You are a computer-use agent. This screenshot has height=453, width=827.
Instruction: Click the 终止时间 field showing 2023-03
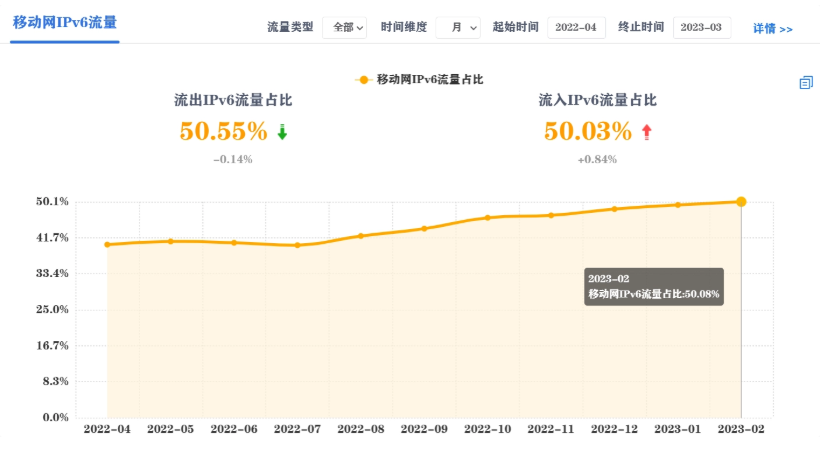click(x=702, y=28)
